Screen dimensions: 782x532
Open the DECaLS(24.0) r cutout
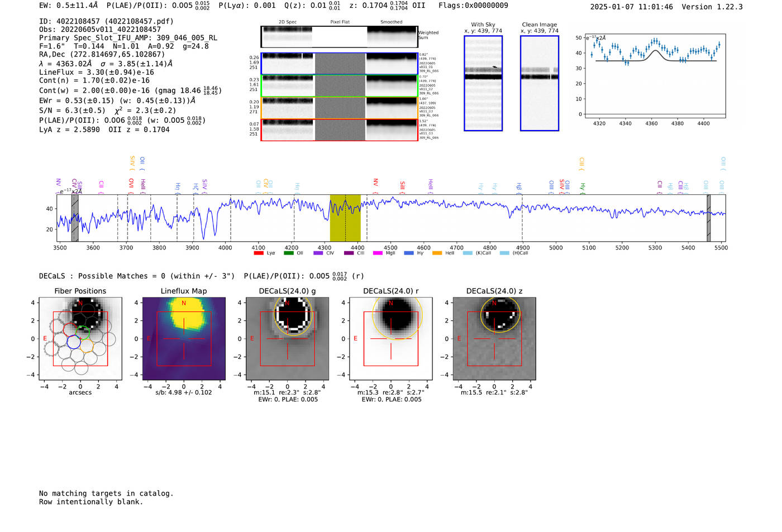tap(391, 339)
